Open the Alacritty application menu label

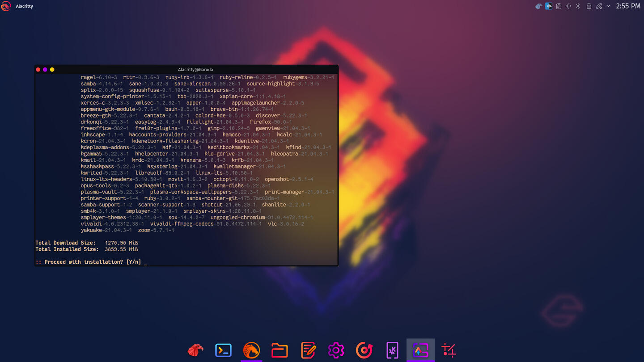[24, 6]
